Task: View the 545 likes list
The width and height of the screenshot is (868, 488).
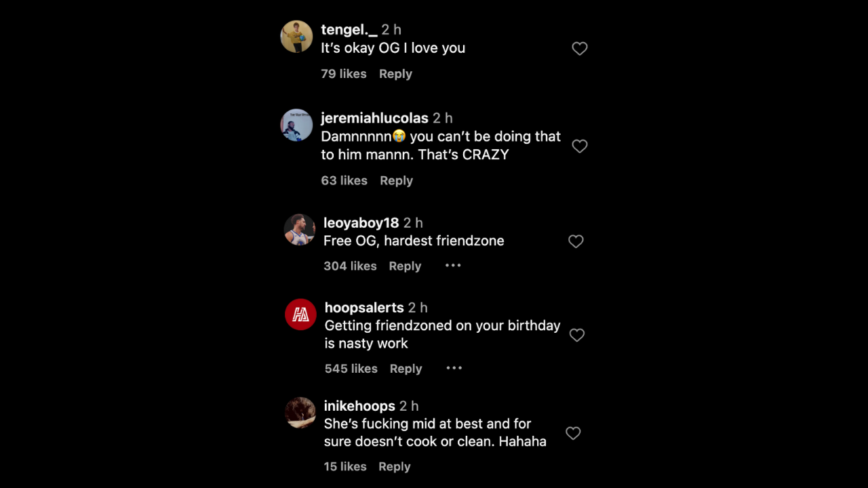Action: coord(351,369)
